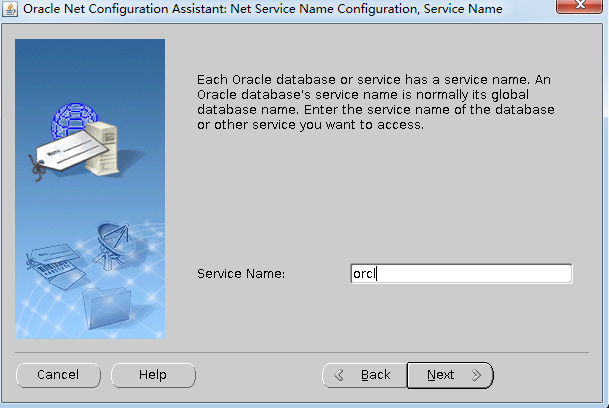Click the service name description paragraph
The height and width of the screenshot is (408, 609).
coord(376,102)
